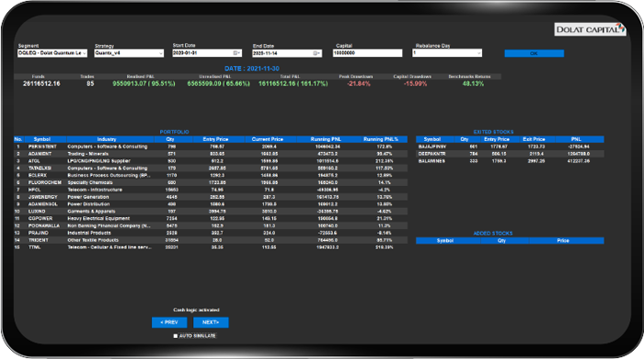The width and height of the screenshot is (644, 359).
Task: Select the ADANIENSOL portfolio row
Action: tap(211, 204)
